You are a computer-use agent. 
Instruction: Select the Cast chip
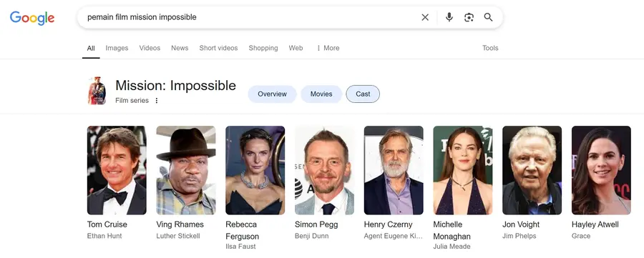[x=363, y=94]
